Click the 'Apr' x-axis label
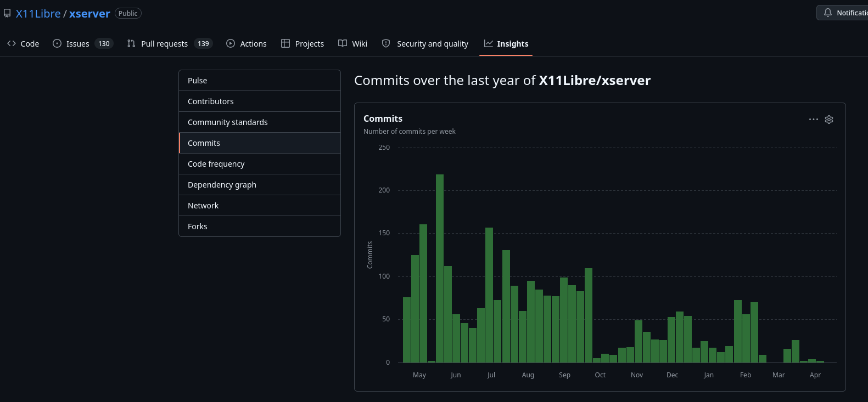The width and height of the screenshot is (868, 402). coord(815,375)
